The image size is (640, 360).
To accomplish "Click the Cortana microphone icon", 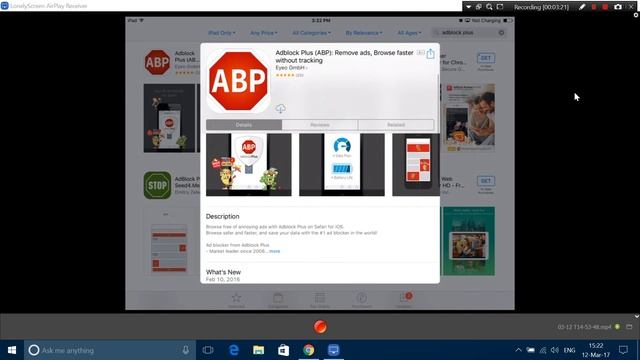I will 185,350.
